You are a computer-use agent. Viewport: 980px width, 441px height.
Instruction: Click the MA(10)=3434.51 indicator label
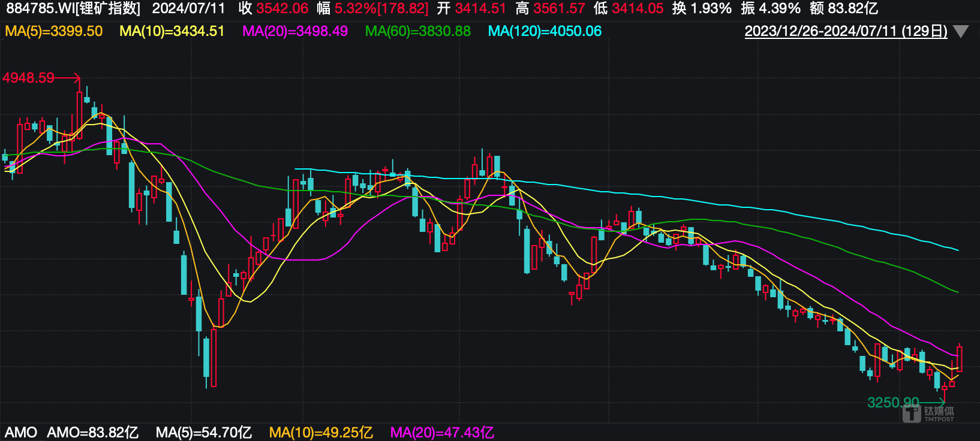[172, 31]
